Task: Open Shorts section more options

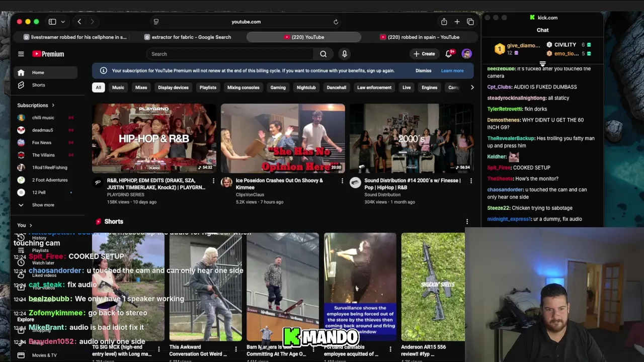Action: (467, 222)
